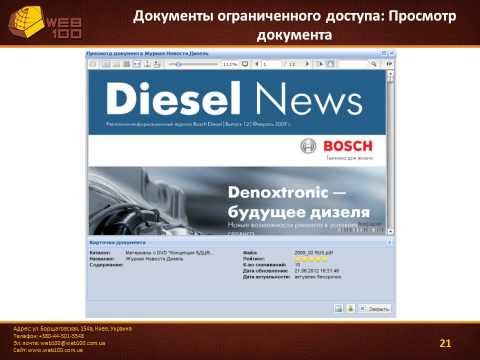Click the fit-to-width icon left of the fit-to-height icon

137,64
